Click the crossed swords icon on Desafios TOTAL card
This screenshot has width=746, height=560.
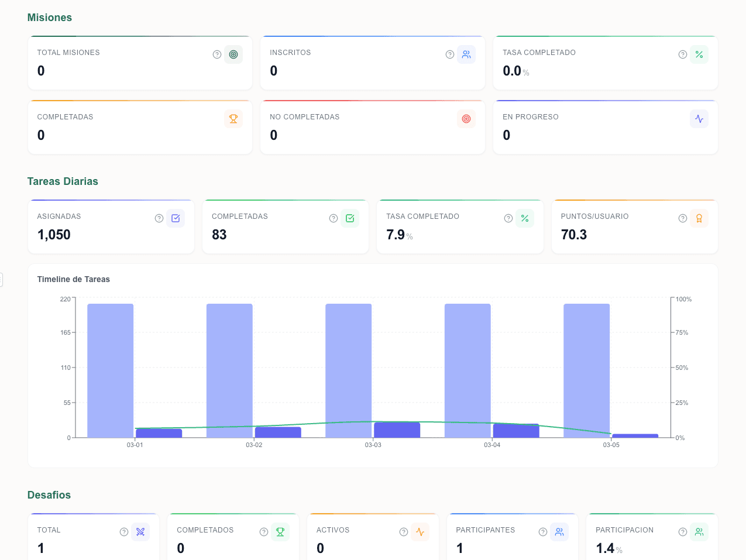(x=140, y=531)
